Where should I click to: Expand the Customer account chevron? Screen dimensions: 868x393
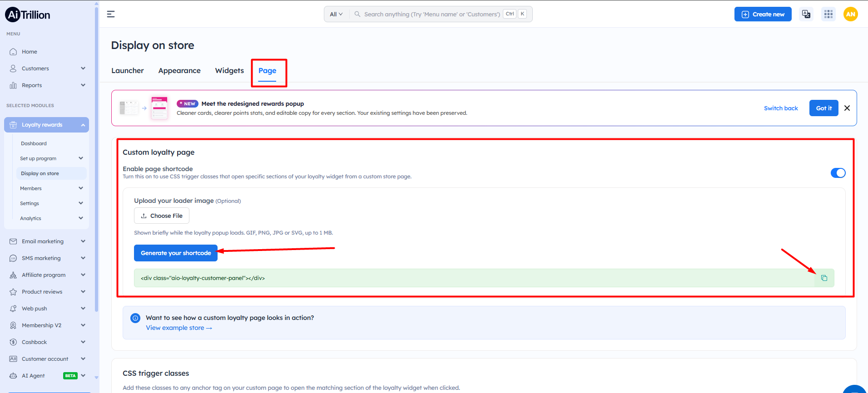83,359
